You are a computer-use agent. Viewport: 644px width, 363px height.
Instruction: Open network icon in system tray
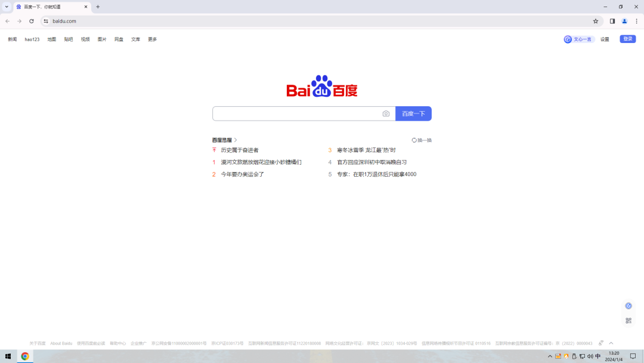pos(582,356)
